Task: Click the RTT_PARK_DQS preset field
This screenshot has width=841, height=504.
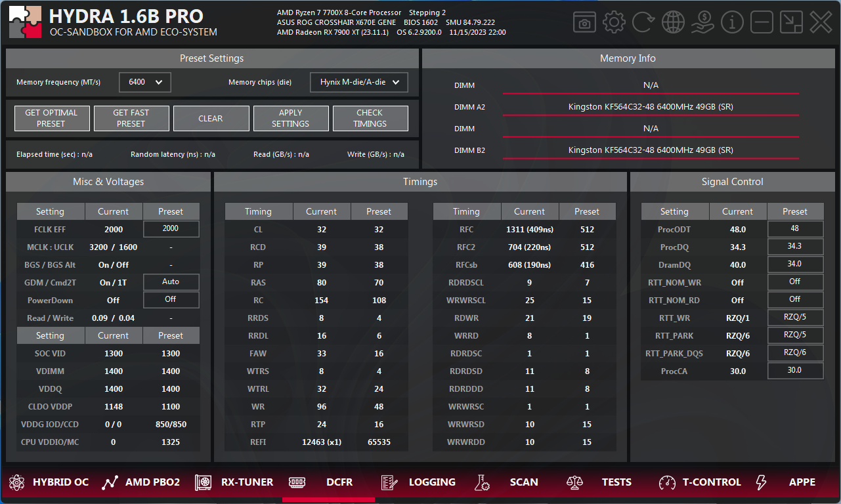Action: 795,353
